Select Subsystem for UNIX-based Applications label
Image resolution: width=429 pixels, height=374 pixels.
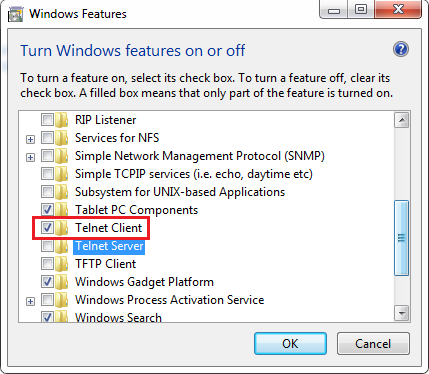pos(180,192)
